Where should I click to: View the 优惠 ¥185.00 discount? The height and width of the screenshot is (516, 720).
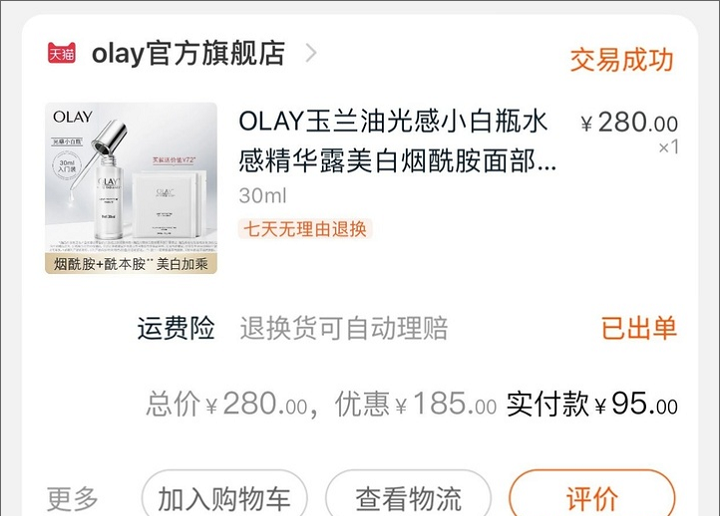click(416, 404)
